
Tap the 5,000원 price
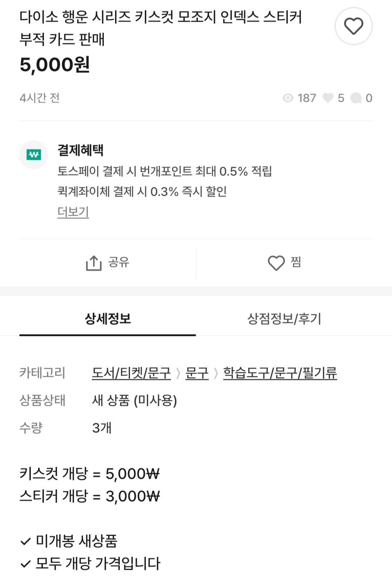[54, 65]
